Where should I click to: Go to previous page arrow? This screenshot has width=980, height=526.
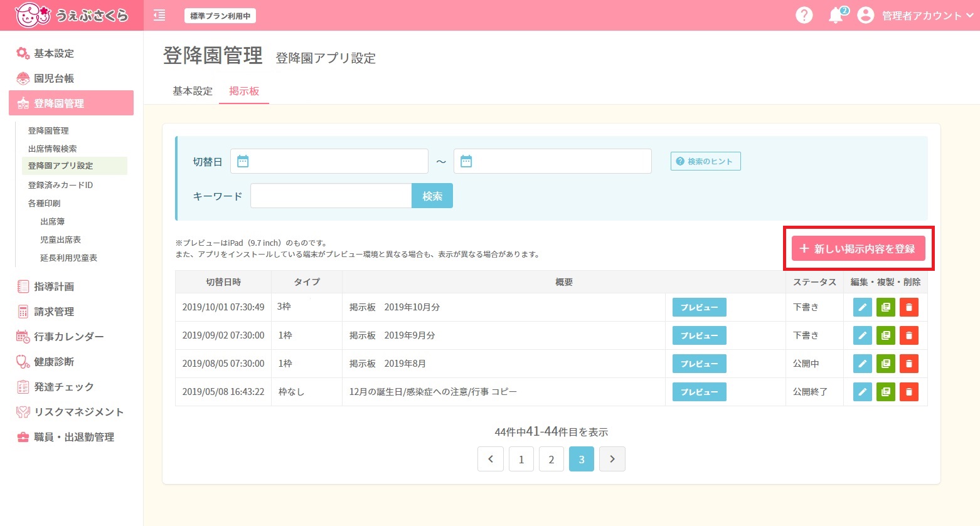491,459
